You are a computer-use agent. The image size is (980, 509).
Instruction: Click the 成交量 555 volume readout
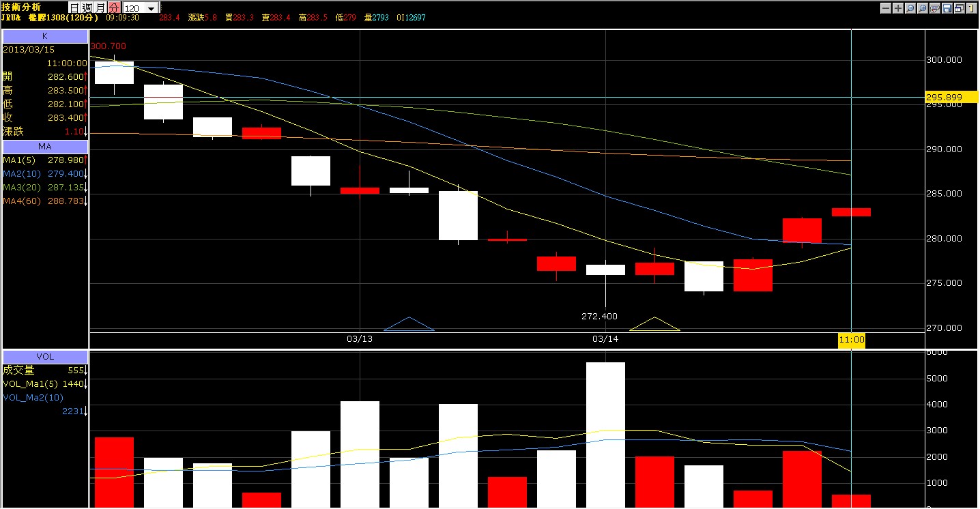coord(44,370)
